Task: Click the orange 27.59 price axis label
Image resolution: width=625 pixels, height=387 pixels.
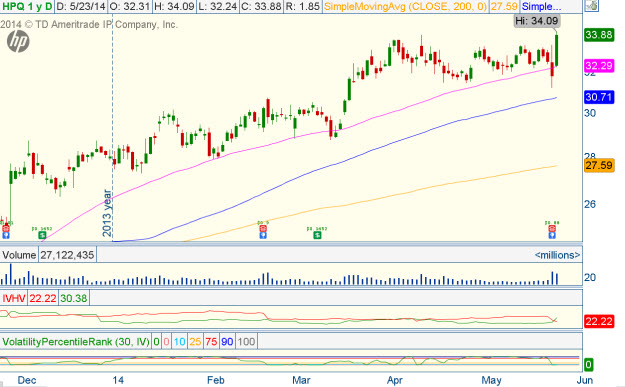Action: [599, 165]
